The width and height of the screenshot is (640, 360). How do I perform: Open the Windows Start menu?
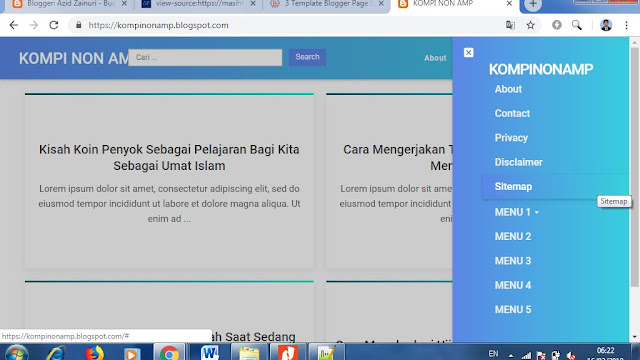coord(16,352)
